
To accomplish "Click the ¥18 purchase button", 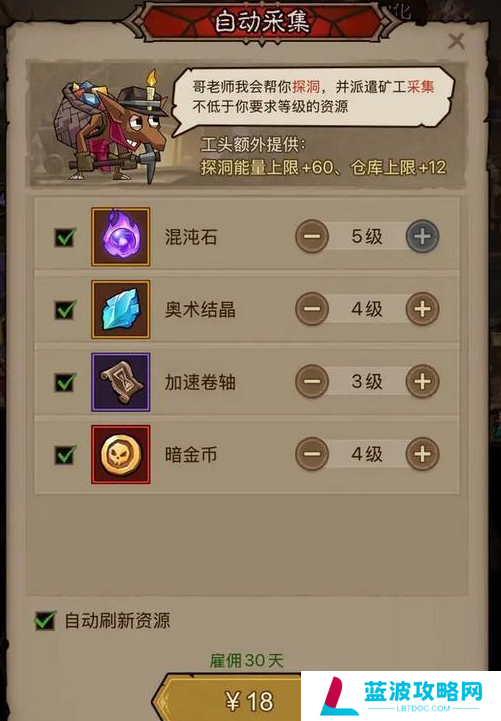I will pos(228,699).
